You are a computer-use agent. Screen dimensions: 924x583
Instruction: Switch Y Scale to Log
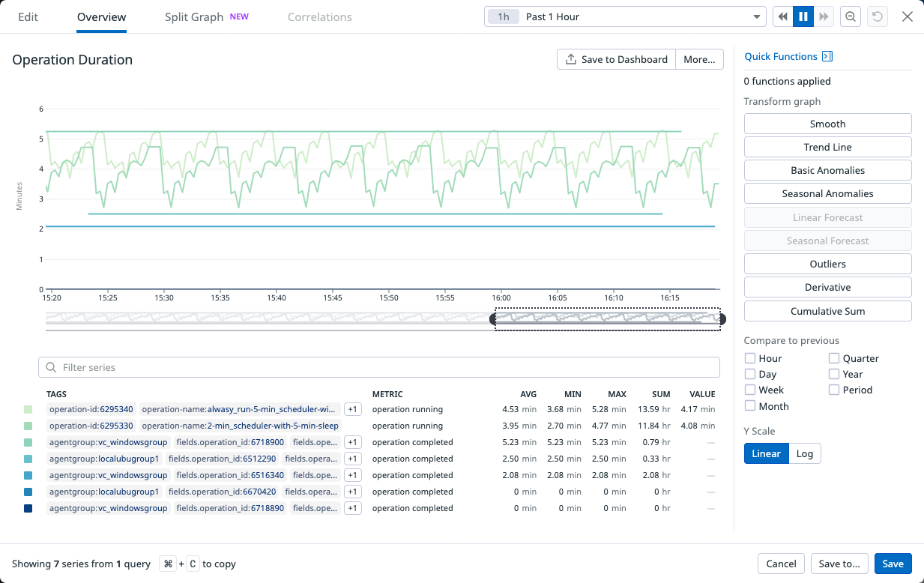805,453
